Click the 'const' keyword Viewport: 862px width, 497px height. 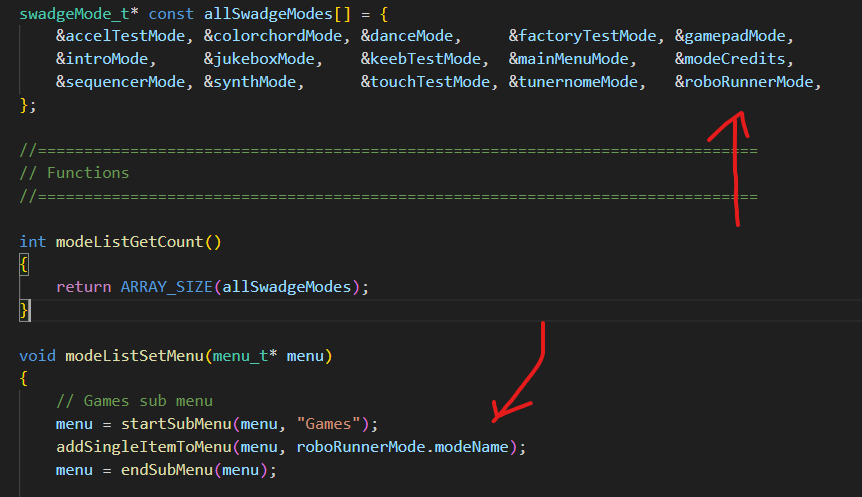pos(171,14)
